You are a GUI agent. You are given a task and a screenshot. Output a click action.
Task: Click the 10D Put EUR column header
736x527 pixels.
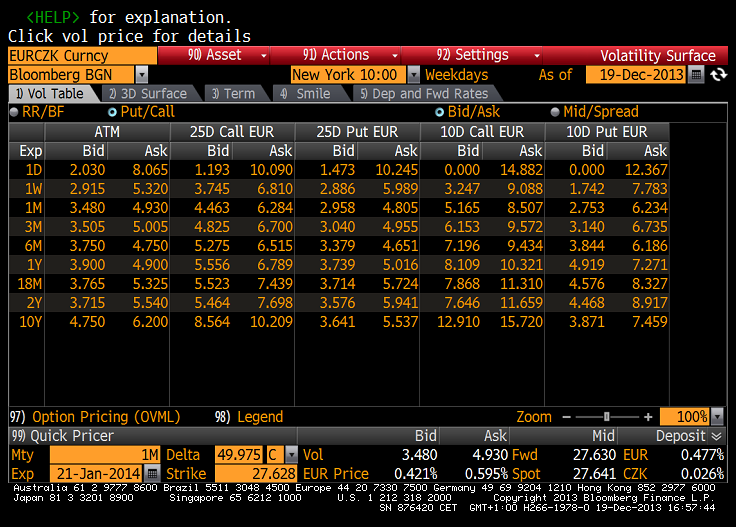click(607, 132)
